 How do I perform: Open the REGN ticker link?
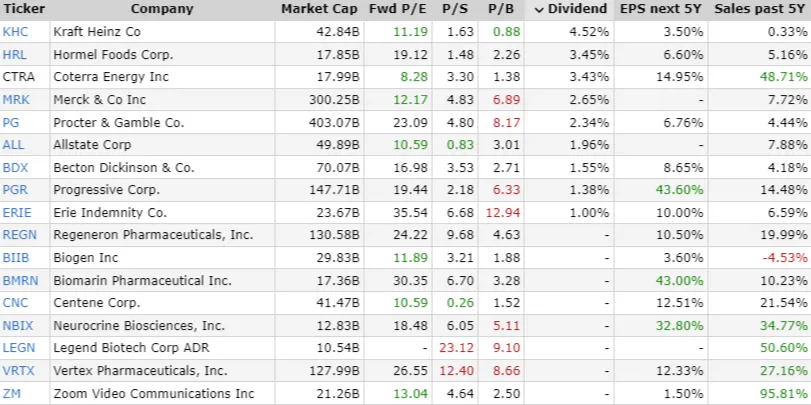click(20, 235)
